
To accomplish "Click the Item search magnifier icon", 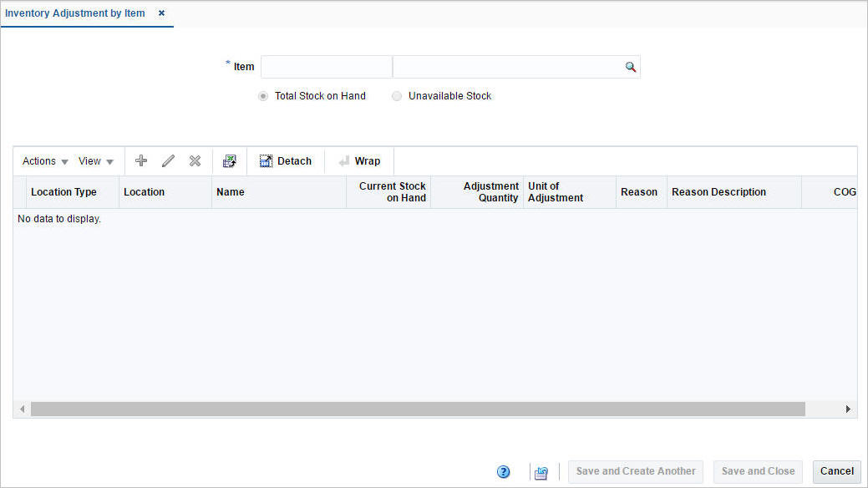I will (631, 67).
